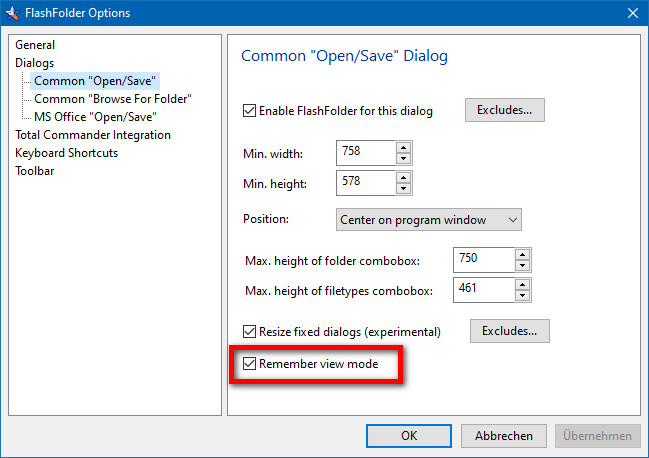Click into the Min. width input field
Image resolution: width=649 pixels, height=458 pixels.
click(366, 153)
